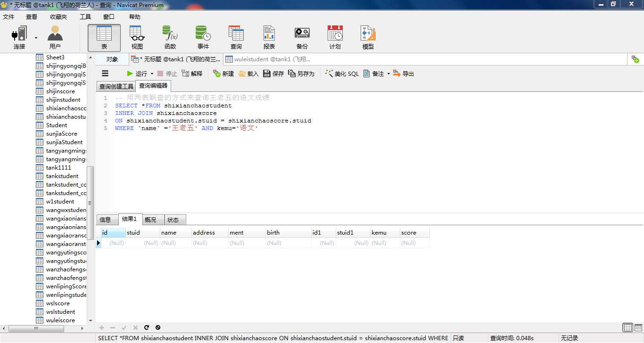
Task: Switch to grid view icon in status bar
Action: [627, 328]
